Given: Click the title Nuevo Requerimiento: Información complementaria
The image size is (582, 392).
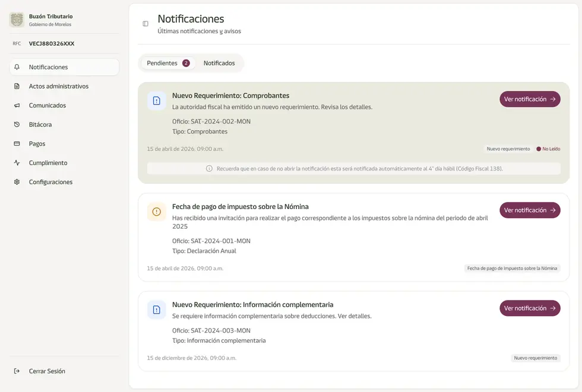Looking at the screenshot, I should pyautogui.click(x=253, y=304).
